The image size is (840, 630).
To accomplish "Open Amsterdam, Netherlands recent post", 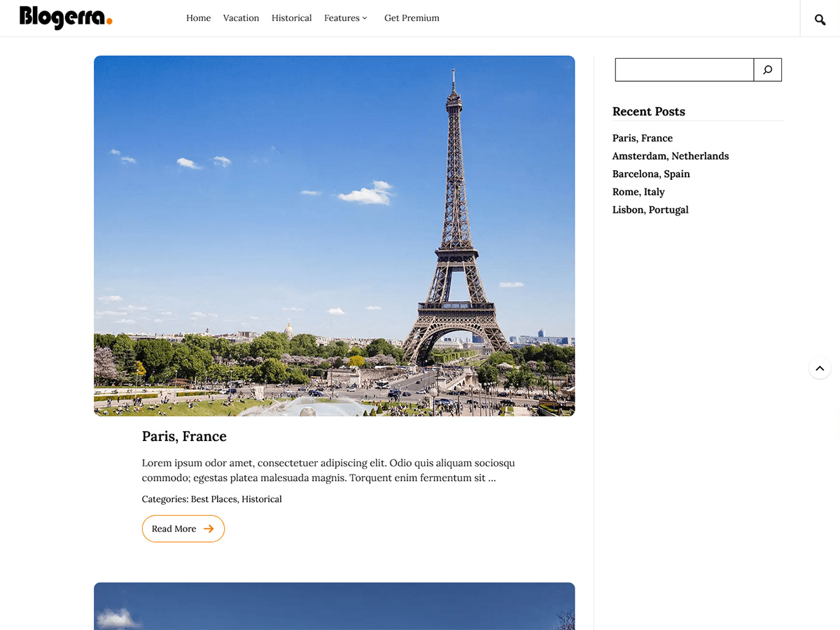I will [671, 156].
